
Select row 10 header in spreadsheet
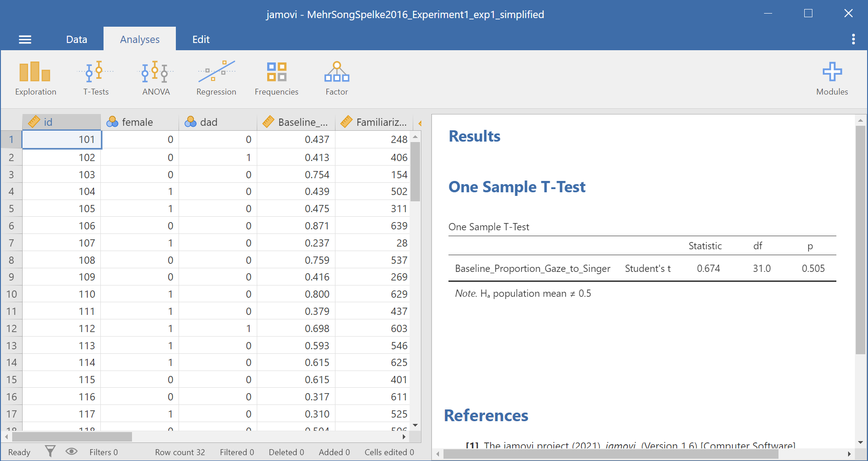tap(11, 294)
